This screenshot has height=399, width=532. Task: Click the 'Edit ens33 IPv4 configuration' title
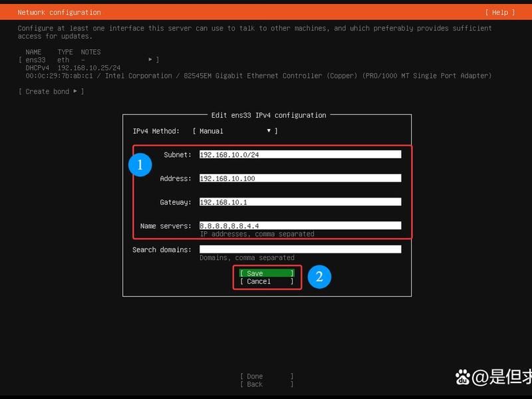tap(269, 115)
